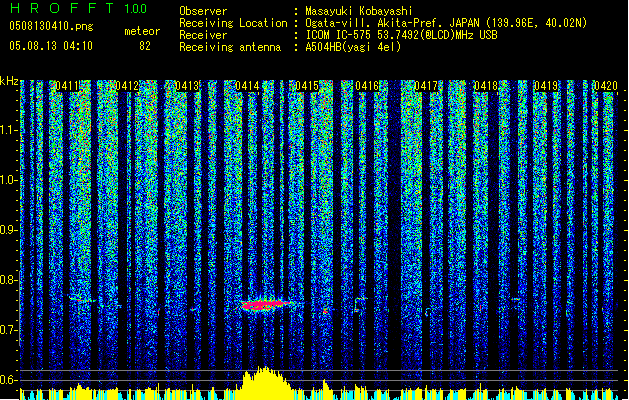The image size is (629, 400).
Task: Click the 'Receiver' field label
Action: point(203,35)
